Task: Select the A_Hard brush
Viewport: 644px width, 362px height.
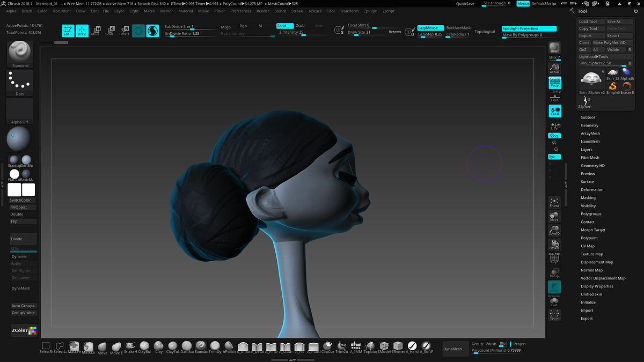Action: point(412,348)
